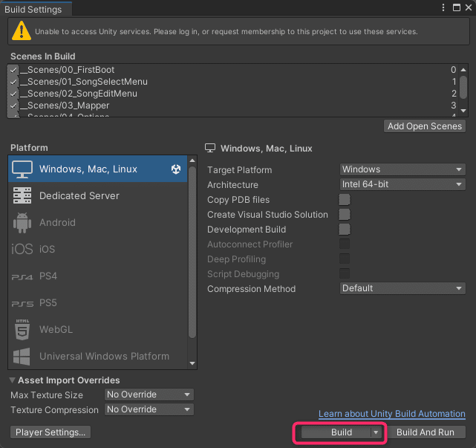The height and width of the screenshot is (448, 476).
Task: Click the Universal Windows Platform logo icon
Action: pyautogui.click(x=22, y=357)
